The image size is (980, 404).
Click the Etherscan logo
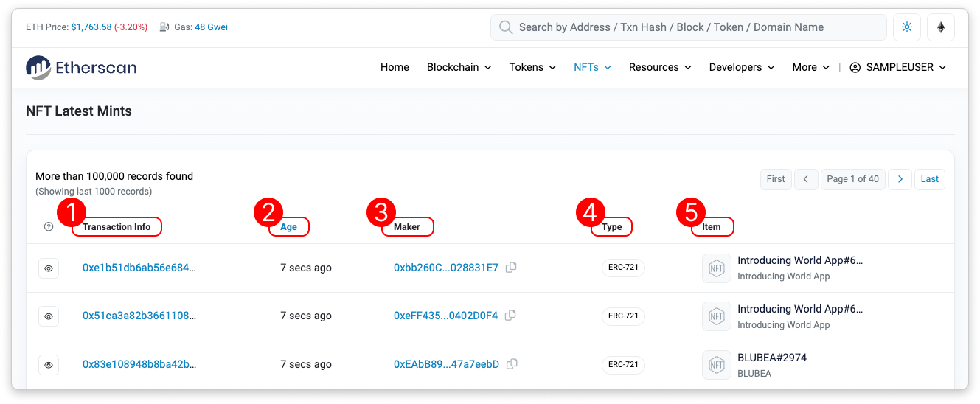pyautogui.click(x=81, y=68)
